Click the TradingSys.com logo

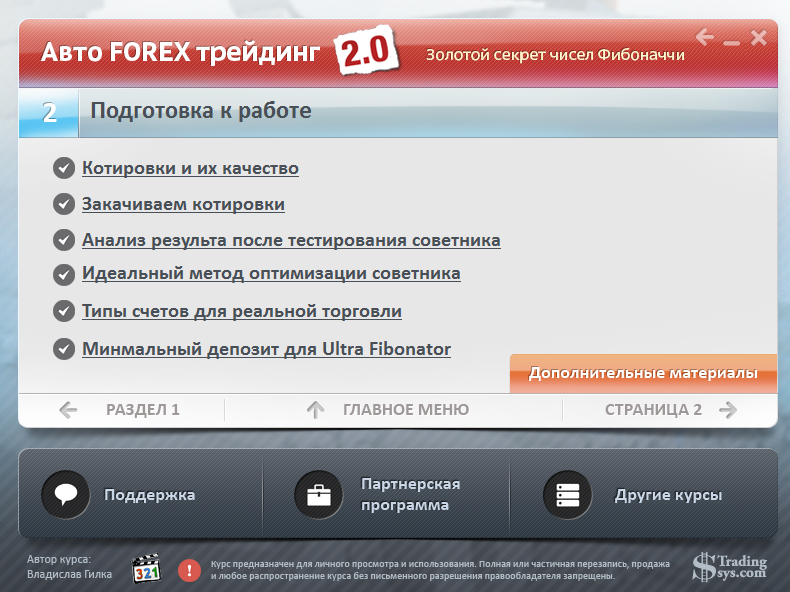(730, 567)
